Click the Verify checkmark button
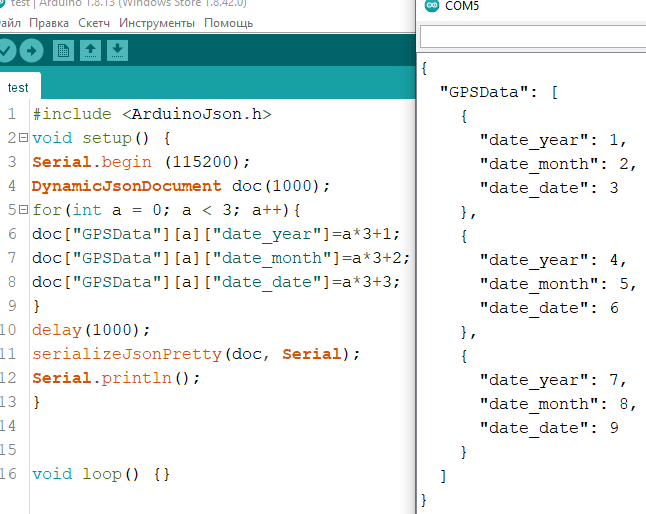 pos(6,51)
